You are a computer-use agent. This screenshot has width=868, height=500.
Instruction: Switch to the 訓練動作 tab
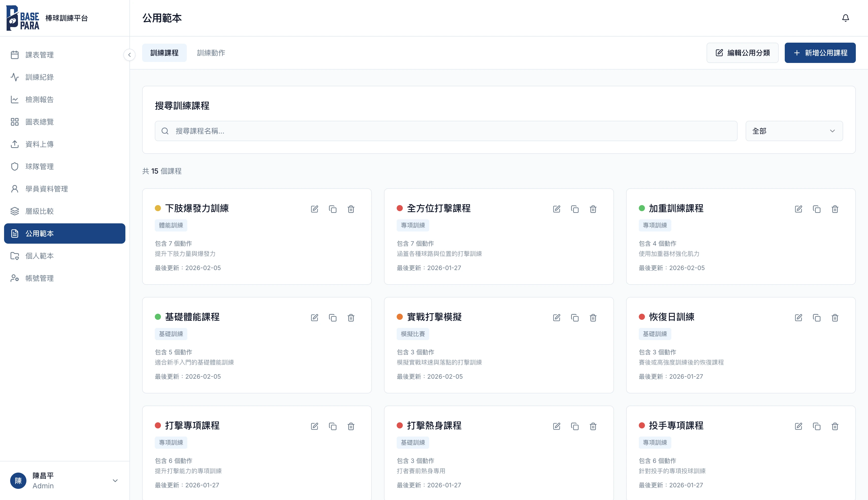211,53
